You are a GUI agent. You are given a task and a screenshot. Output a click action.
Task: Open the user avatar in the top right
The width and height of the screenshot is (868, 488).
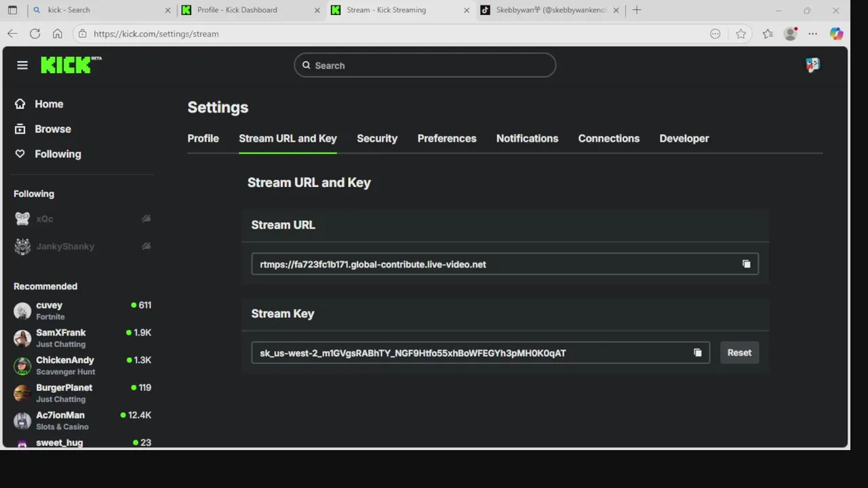tap(812, 65)
